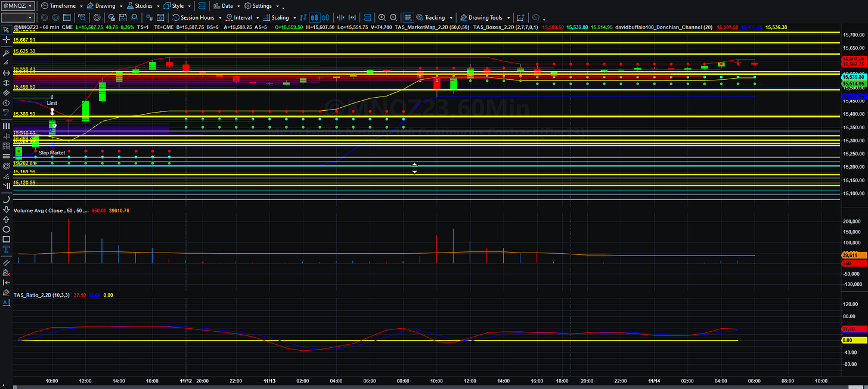Click the Limit order marker on chart
Viewport: 868px width, 389px height.
52,103
